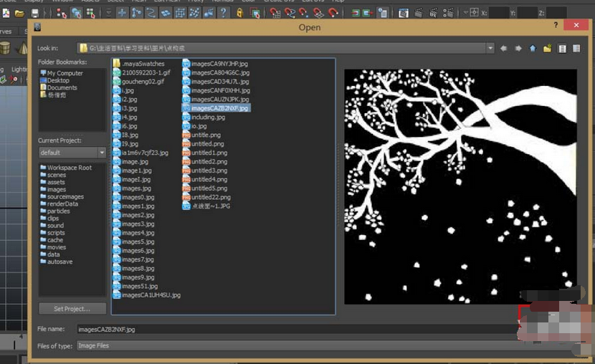Switch file browser to list view
Screen dimensions: 595x364
tap(562, 48)
